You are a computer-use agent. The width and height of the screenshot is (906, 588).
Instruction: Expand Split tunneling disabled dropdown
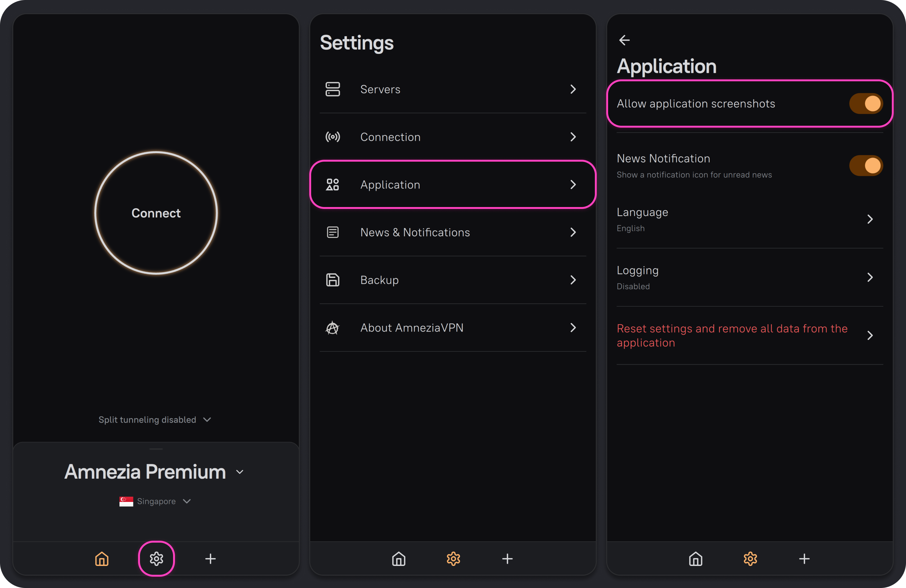click(154, 419)
